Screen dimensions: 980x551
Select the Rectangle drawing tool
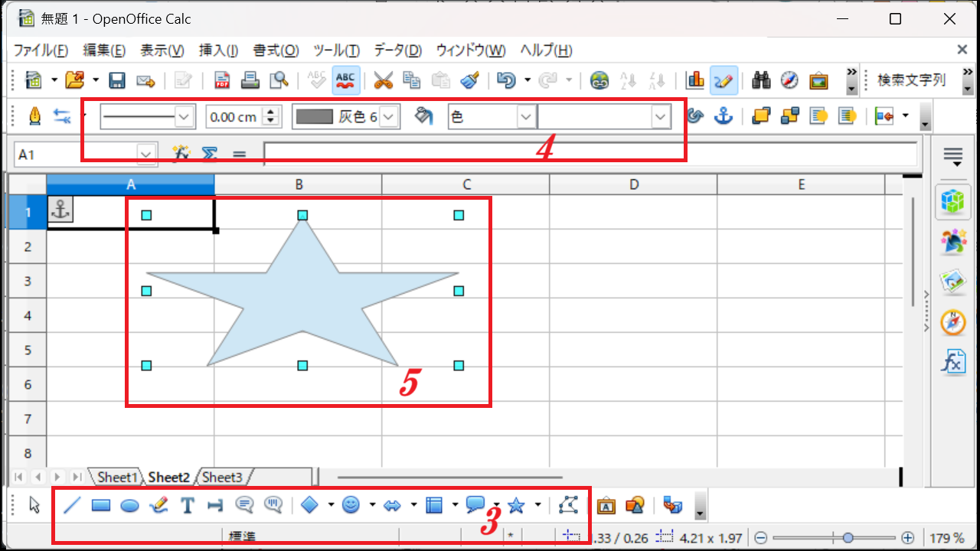[x=101, y=505]
